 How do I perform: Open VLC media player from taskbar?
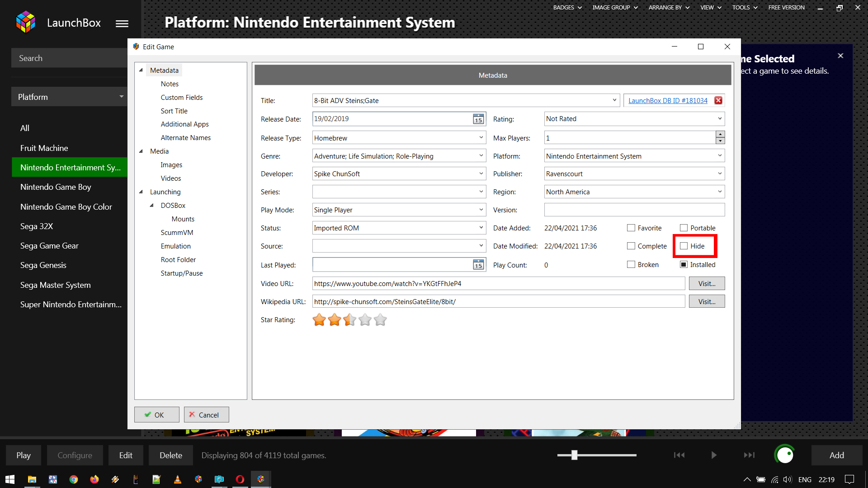click(x=177, y=479)
